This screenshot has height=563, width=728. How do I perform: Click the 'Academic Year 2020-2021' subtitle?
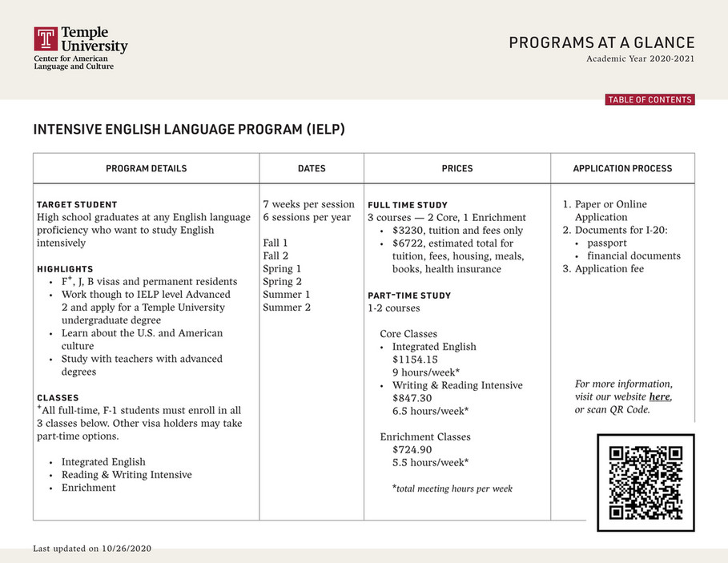(640, 59)
